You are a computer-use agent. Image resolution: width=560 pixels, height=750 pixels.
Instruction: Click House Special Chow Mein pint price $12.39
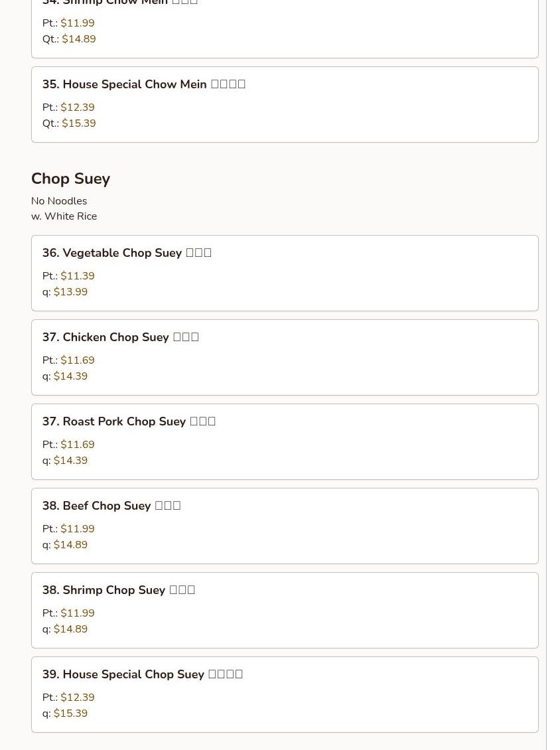77,108
